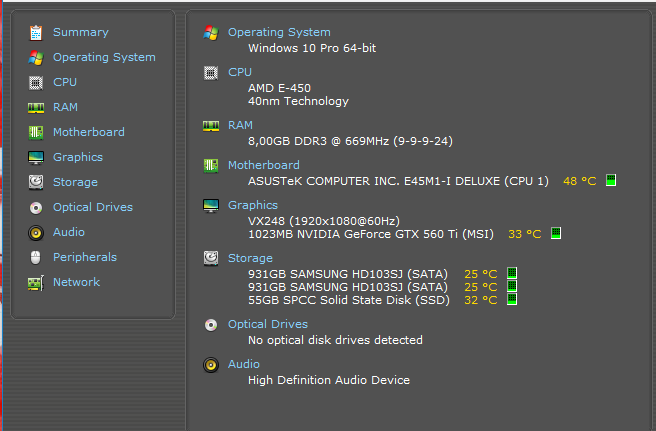Open Motherboard heading link in summary

(x=263, y=165)
